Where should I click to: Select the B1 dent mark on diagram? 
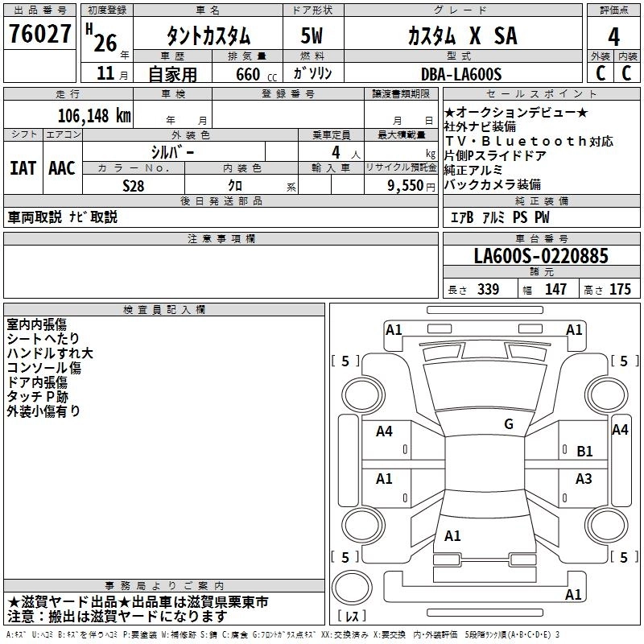pyautogui.click(x=584, y=452)
